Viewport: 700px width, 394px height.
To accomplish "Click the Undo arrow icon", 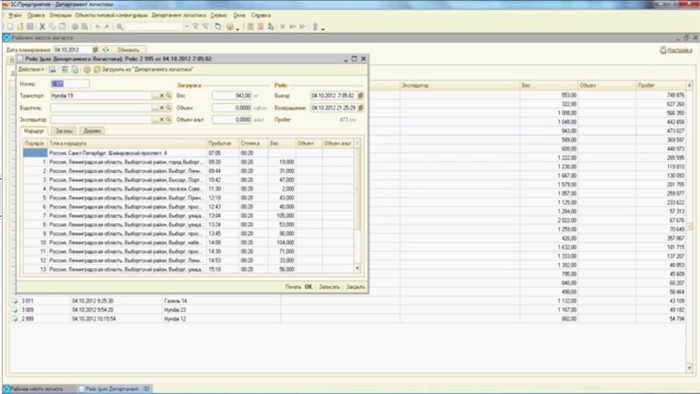I will (97, 27).
